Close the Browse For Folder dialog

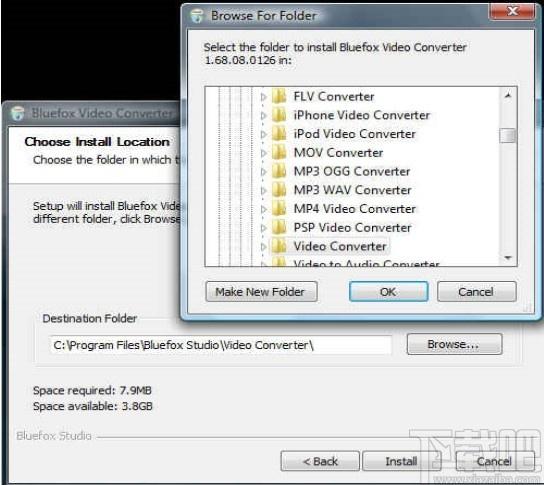511,12
